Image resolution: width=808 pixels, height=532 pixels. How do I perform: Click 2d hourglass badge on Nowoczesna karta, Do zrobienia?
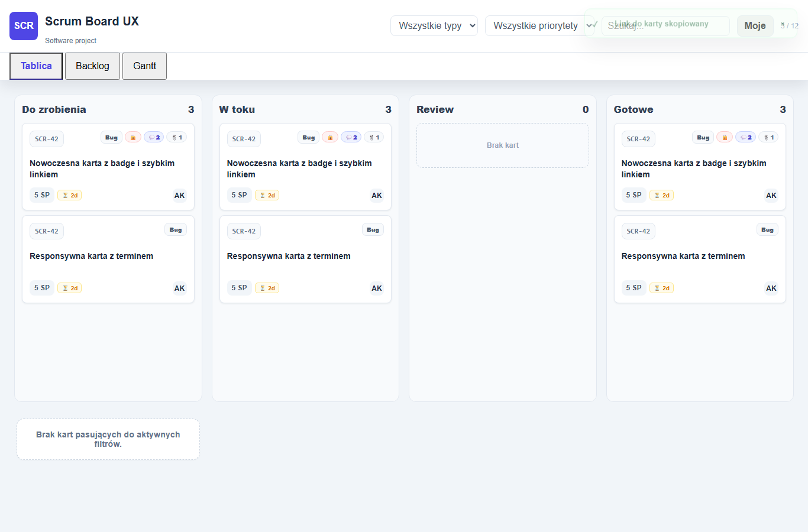(70, 195)
